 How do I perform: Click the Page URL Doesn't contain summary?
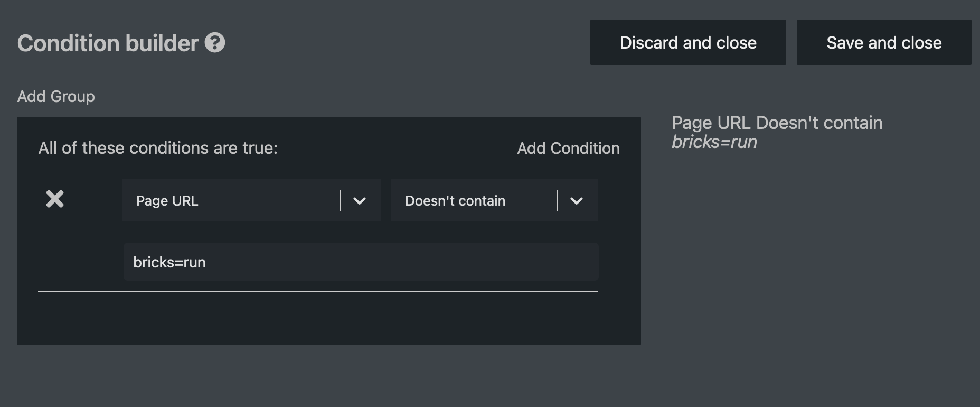point(777,123)
